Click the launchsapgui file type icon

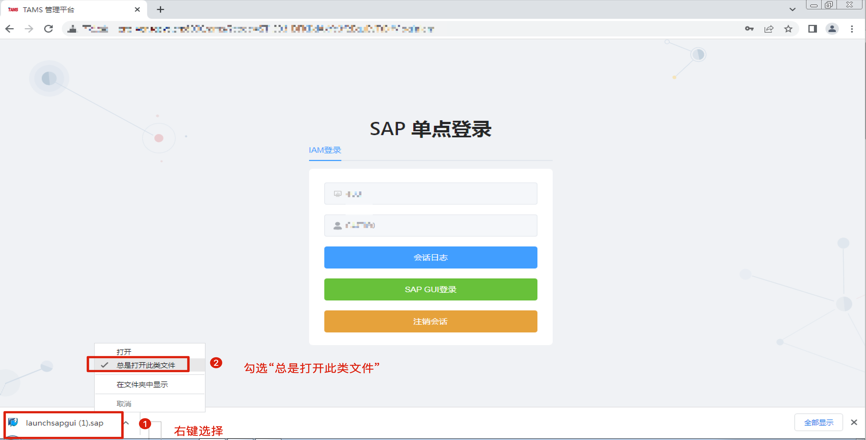(x=13, y=423)
